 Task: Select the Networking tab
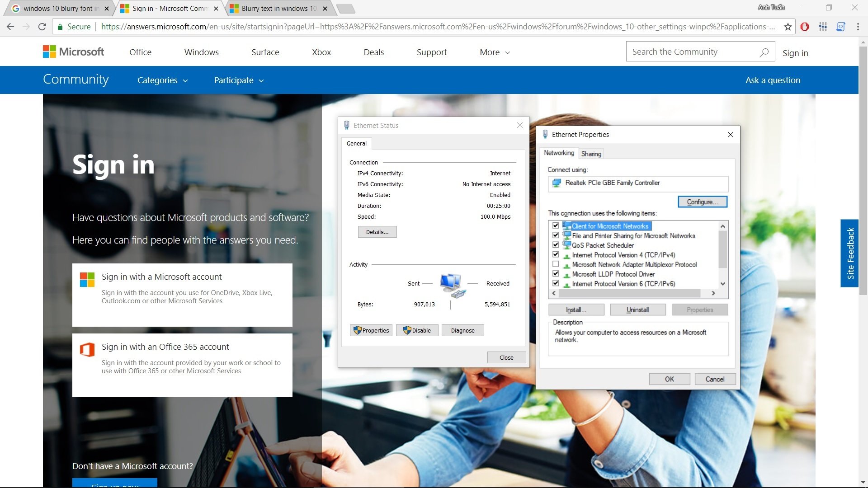coord(559,153)
